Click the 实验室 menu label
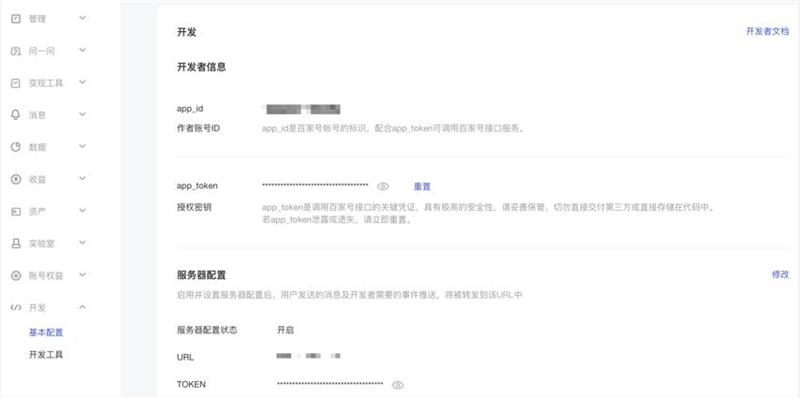The width and height of the screenshot is (800, 398). coord(41,244)
